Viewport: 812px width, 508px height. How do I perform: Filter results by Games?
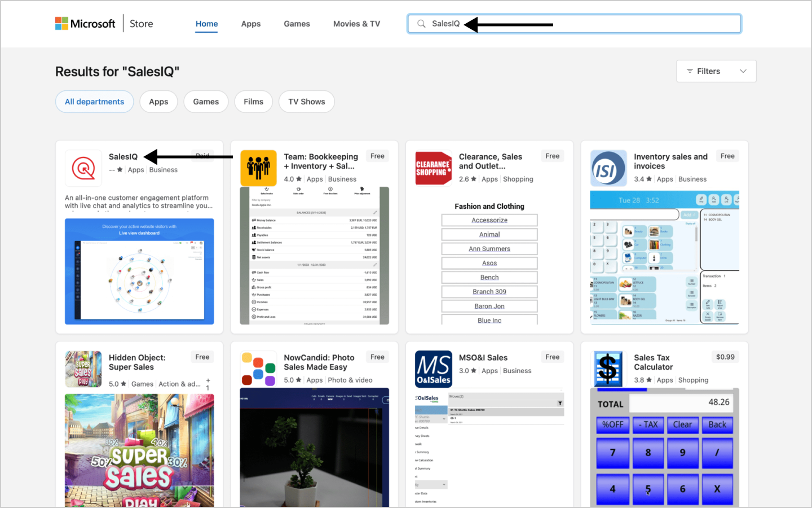click(206, 102)
